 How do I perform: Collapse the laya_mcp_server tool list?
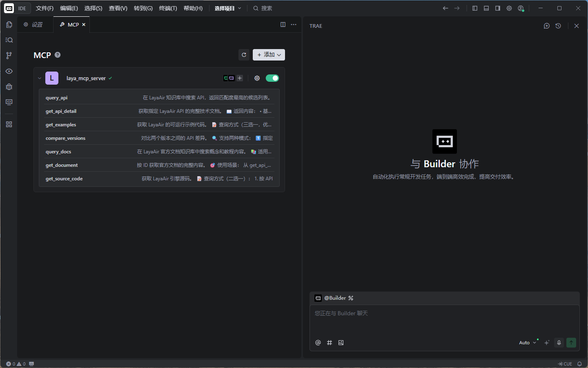click(40, 78)
